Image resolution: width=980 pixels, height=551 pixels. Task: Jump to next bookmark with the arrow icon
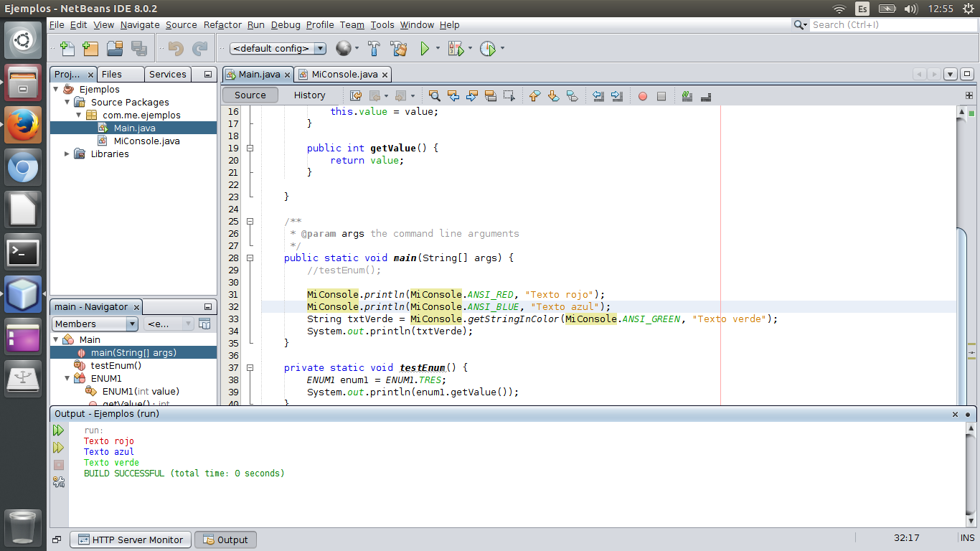[x=552, y=95]
